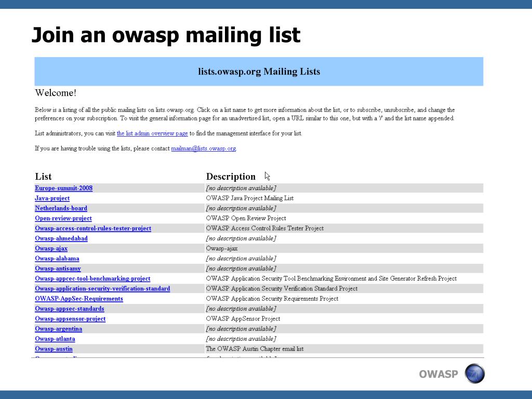Click the 'Description' column heading

coord(231,177)
